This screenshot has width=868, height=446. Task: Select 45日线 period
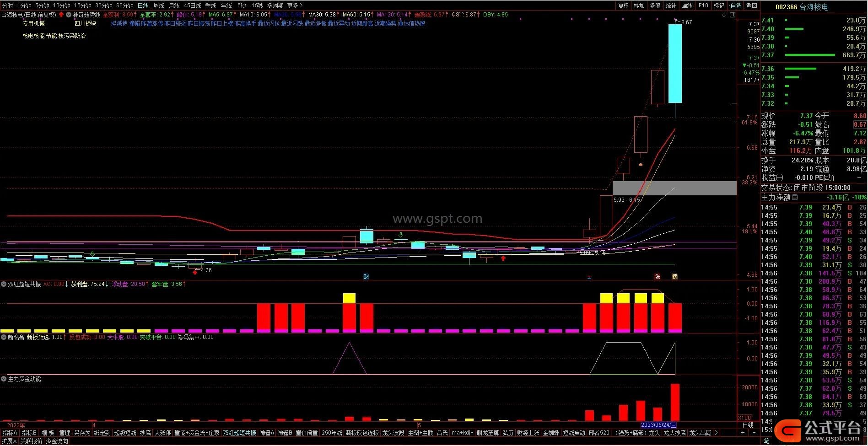(192, 5)
